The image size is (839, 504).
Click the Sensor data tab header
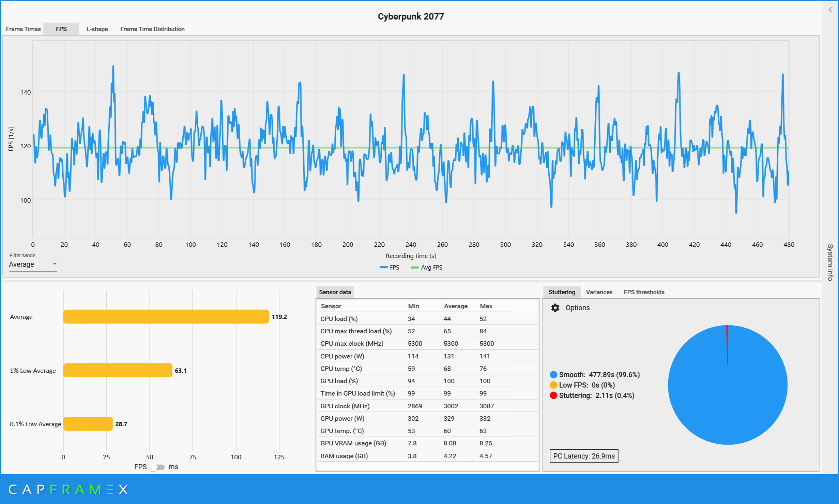335,292
